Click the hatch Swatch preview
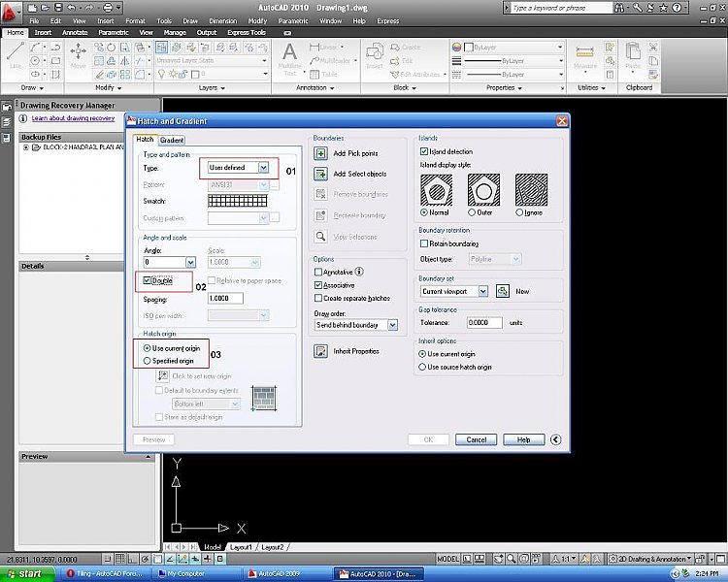Image resolution: width=728 pixels, height=582 pixels. click(x=237, y=201)
